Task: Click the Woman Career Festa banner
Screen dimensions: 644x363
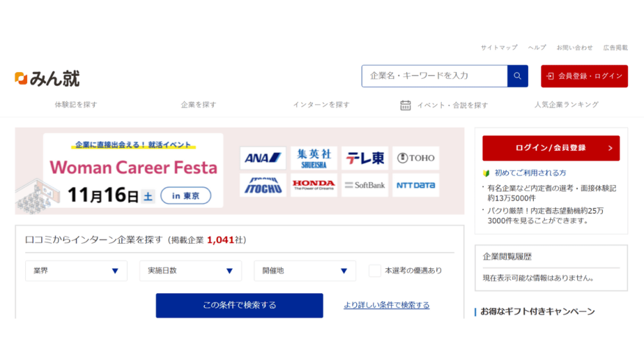Action: coord(240,171)
